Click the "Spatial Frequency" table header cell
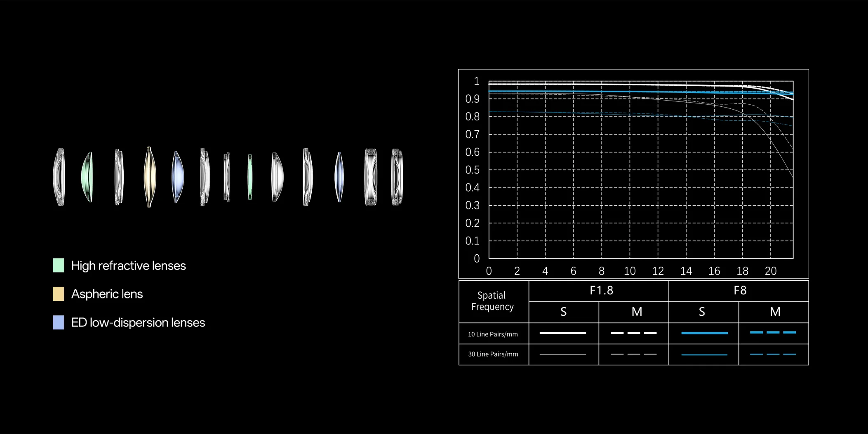This screenshot has height=434, width=868. (493, 301)
